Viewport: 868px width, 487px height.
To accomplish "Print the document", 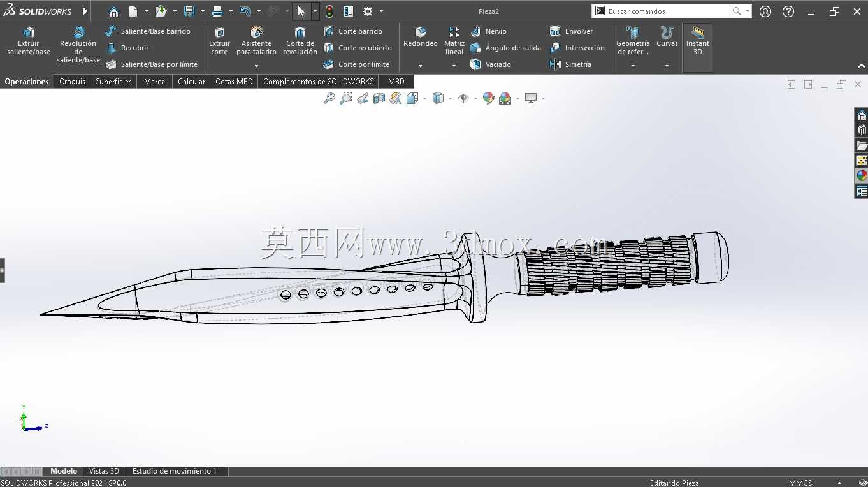I will 217,11.
